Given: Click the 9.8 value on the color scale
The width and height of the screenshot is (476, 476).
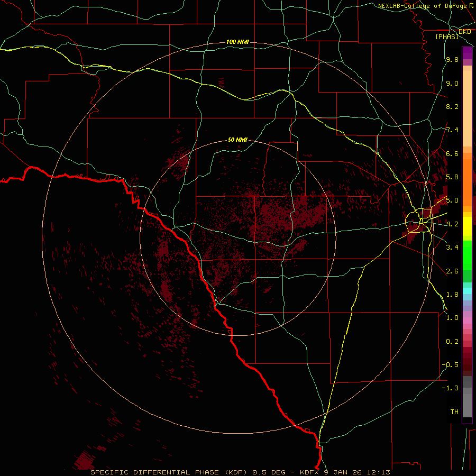Looking at the screenshot, I should click(x=452, y=60).
